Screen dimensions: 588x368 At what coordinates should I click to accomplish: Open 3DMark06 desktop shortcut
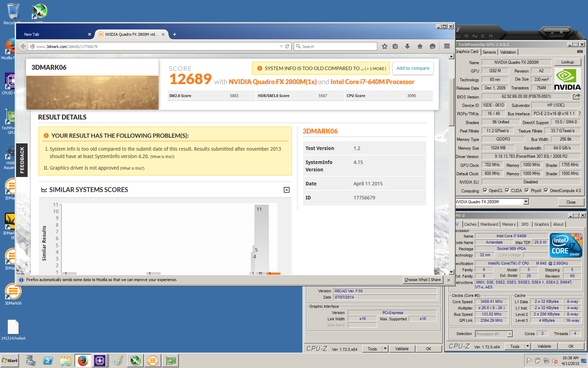pyautogui.click(x=13, y=294)
